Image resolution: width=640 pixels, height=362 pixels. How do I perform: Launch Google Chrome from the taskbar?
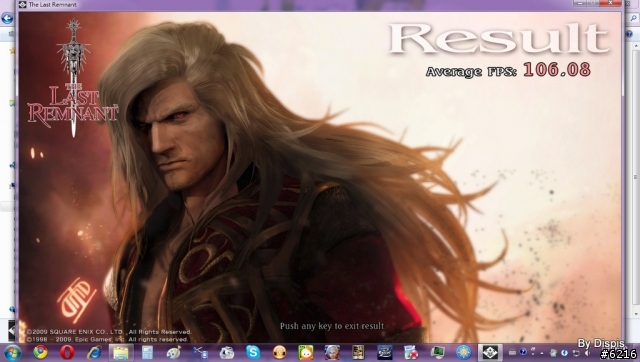point(40,352)
